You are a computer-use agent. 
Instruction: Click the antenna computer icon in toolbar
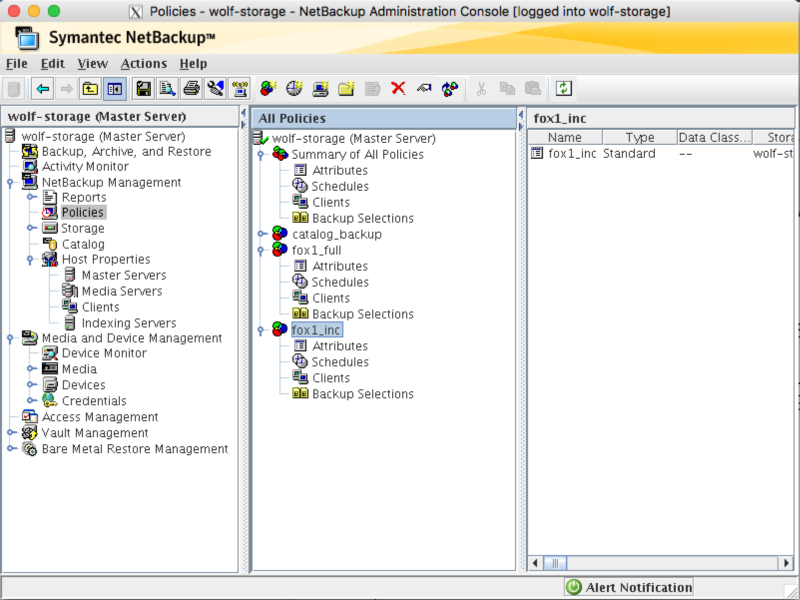(240, 89)
